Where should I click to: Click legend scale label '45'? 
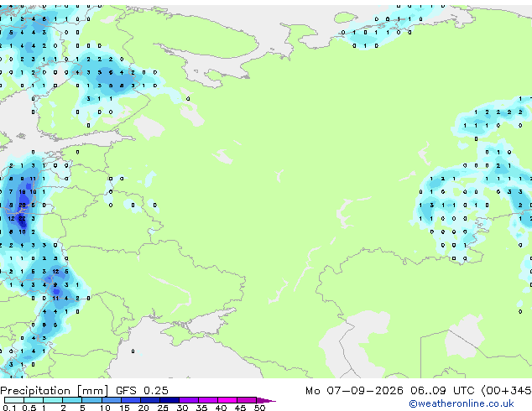tap(240, 408)
